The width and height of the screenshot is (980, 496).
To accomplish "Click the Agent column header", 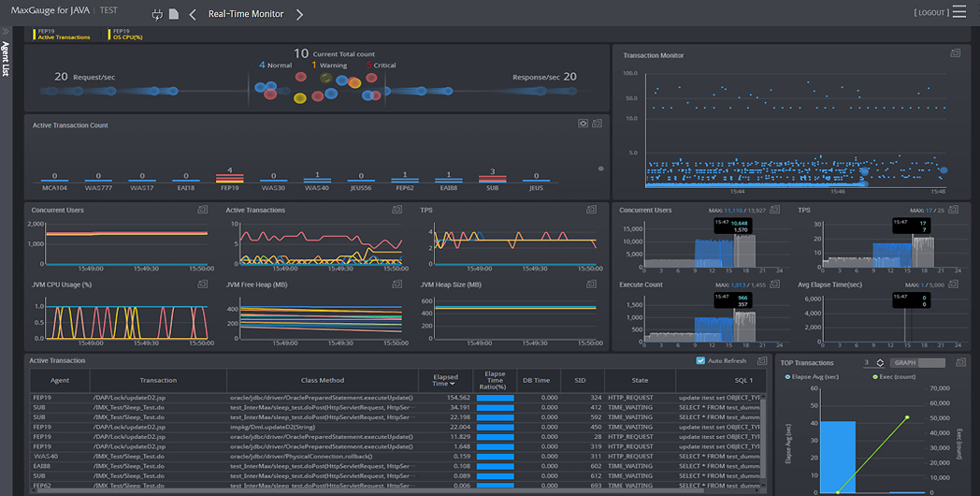I will coord(60,380).
